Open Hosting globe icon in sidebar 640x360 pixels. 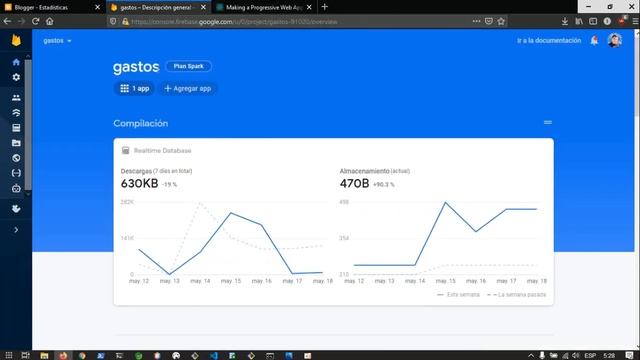tap(16, 158)
